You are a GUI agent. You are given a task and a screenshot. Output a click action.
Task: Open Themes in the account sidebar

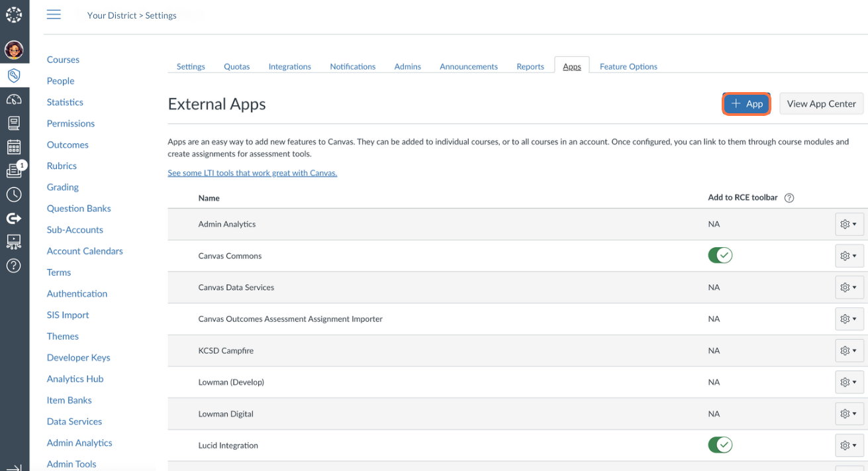pyautogui.click(x=63, y=336)
